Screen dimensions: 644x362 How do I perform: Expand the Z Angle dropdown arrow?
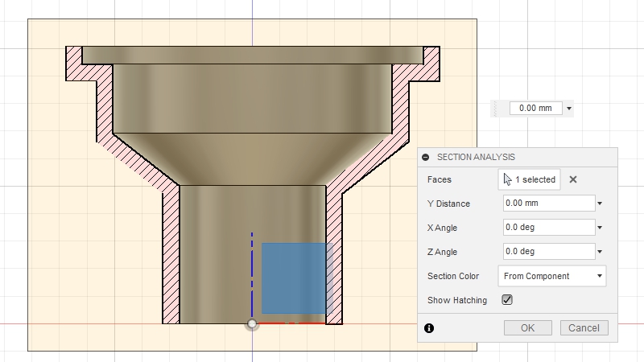pyautogui.click(x=600, y=252)
